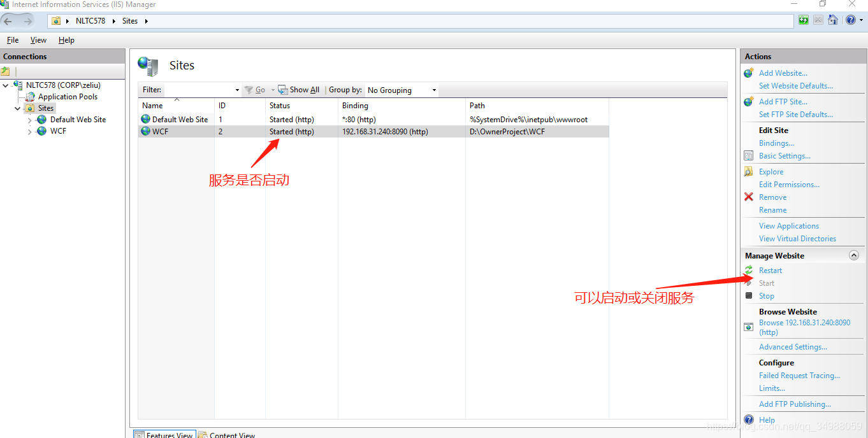Click the WCF row globe icon in list
Viewport: 868px width, 438px height.
coord(145,131)
